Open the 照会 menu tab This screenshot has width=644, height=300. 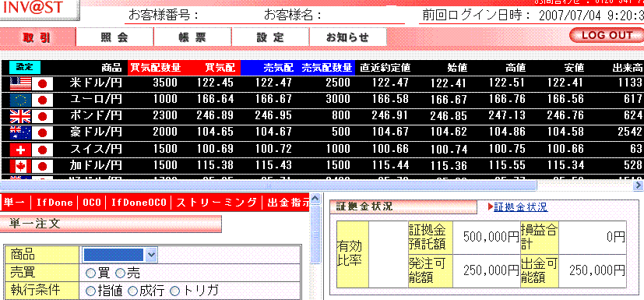115,37
